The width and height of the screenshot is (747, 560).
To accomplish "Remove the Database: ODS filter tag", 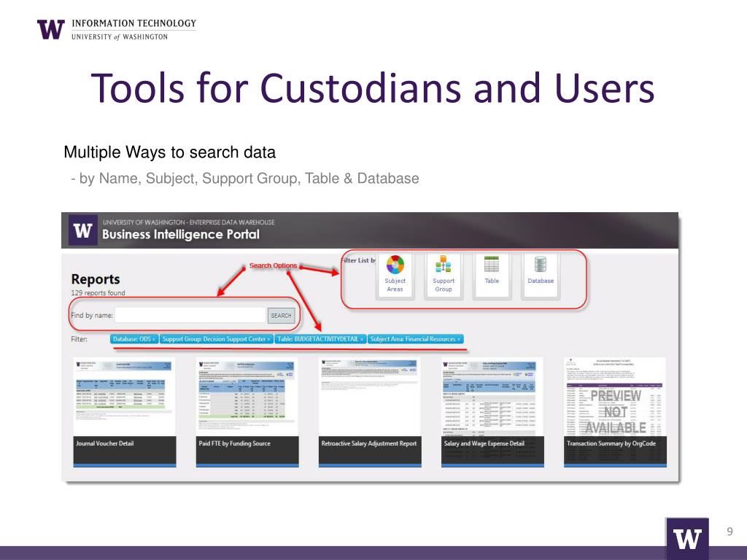I will pyautogui.click(x=154, y=339).
